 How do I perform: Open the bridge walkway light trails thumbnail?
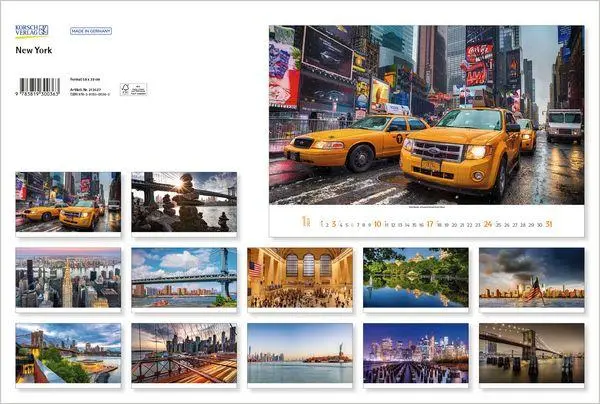click(x=184, y=353)
